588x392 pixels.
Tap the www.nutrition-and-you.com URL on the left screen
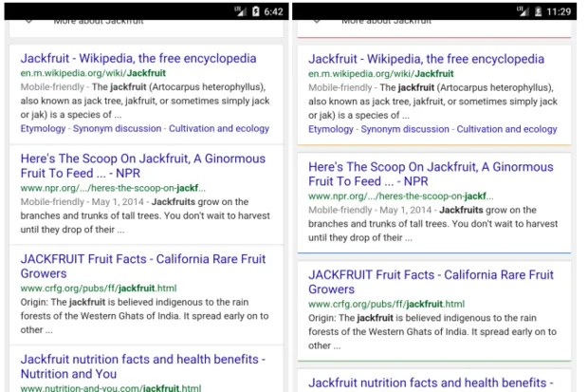coord(111,388)
